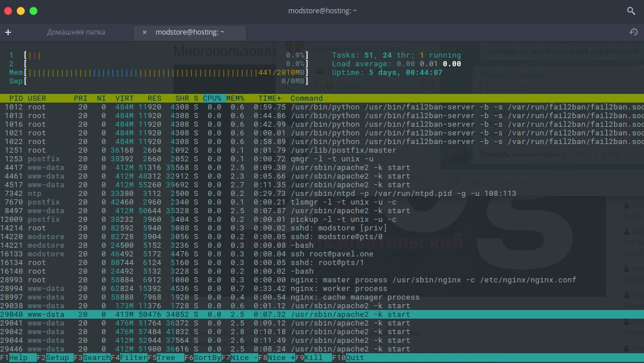
Task: Select the modstore@hosting: ~ tab
Action: point(190,32)
